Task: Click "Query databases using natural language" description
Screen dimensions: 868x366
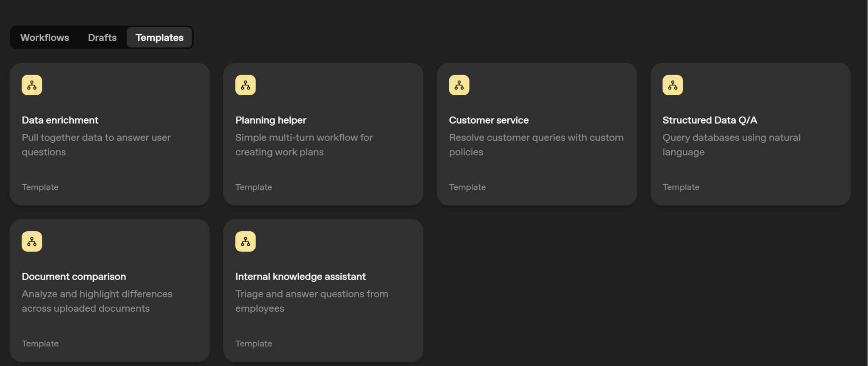Action: [x=731, y=144]
